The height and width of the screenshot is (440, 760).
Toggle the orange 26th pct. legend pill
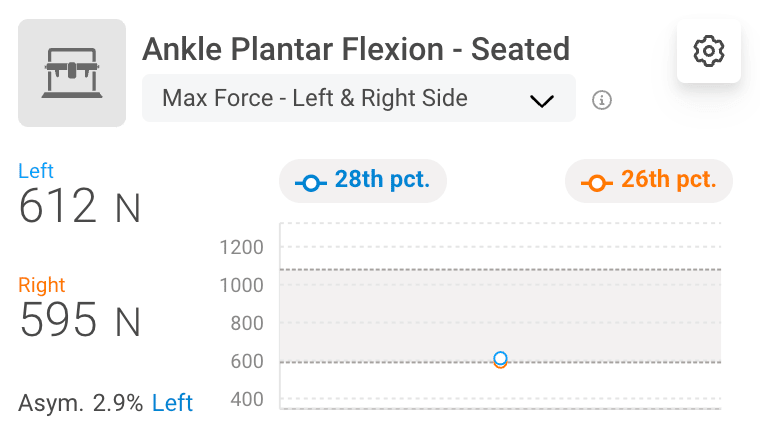649,181
